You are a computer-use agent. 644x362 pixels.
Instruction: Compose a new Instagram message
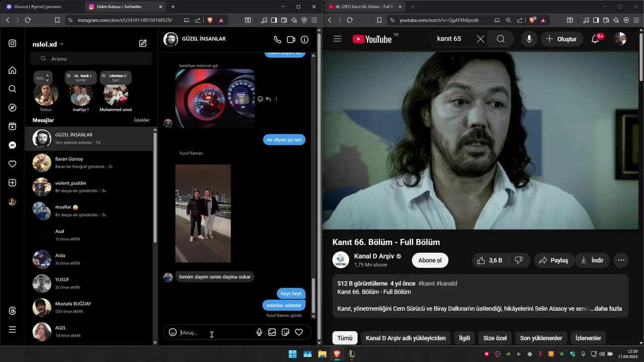[x=143, y=44]
